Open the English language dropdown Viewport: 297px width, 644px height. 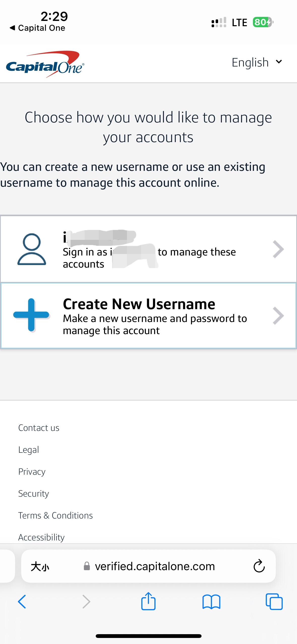pos(257,62)
